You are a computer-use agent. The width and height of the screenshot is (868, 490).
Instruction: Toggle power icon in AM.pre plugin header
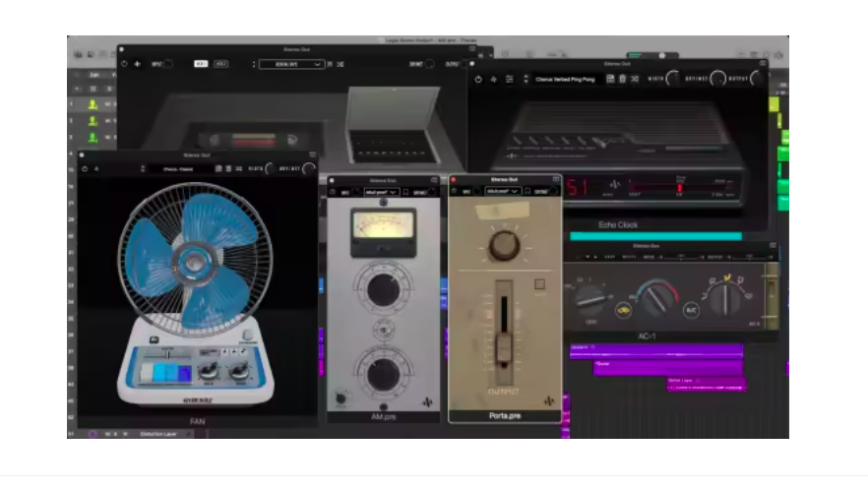(x=333, y=192)
